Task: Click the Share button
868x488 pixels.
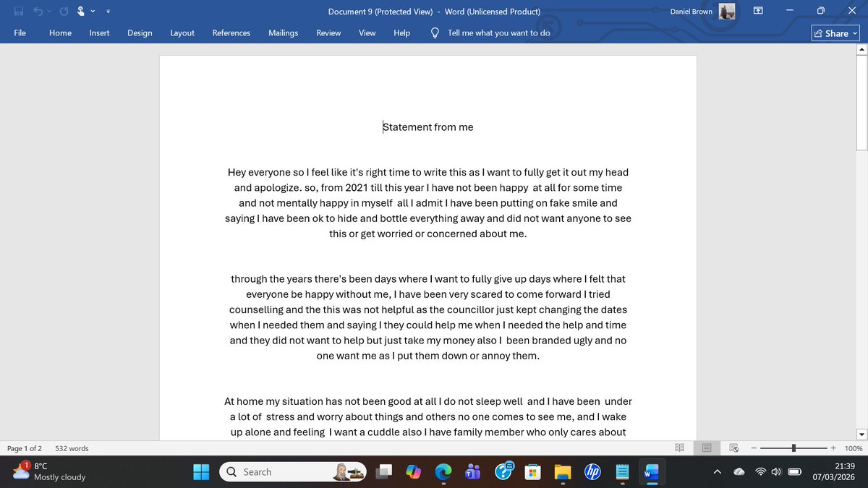Action: pyautogui.click(x=833, y=33)
